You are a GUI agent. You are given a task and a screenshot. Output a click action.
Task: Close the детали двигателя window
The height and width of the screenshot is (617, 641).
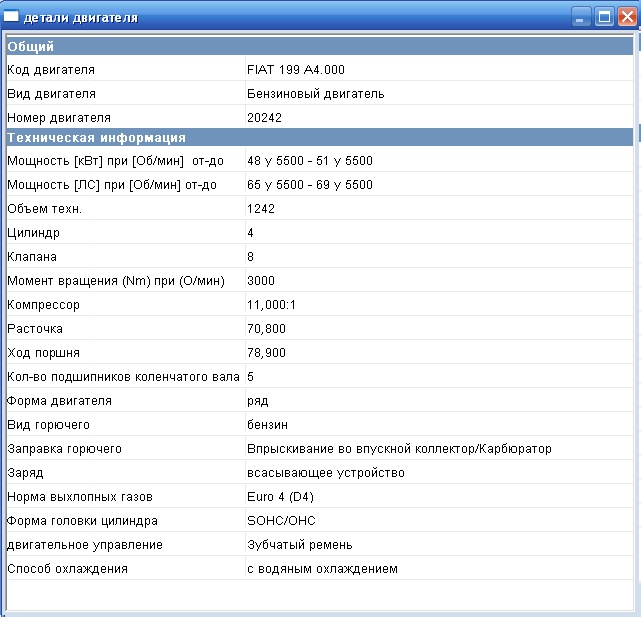pyautogui.click(x=626, y=17)
